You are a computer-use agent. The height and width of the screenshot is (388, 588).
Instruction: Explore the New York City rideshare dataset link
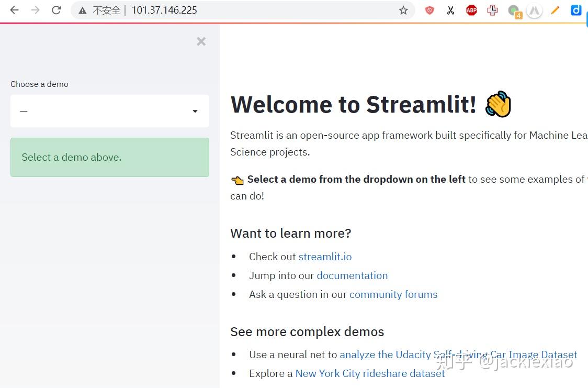click(x=370, y=373)
